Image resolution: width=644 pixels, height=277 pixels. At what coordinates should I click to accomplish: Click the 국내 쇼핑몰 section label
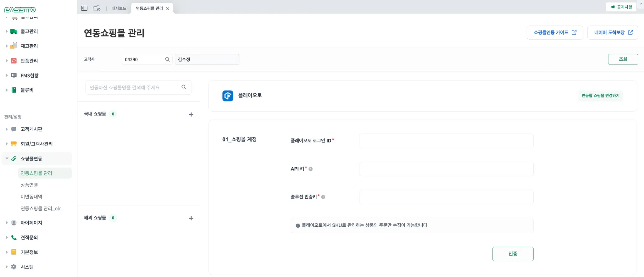(95, 114)
